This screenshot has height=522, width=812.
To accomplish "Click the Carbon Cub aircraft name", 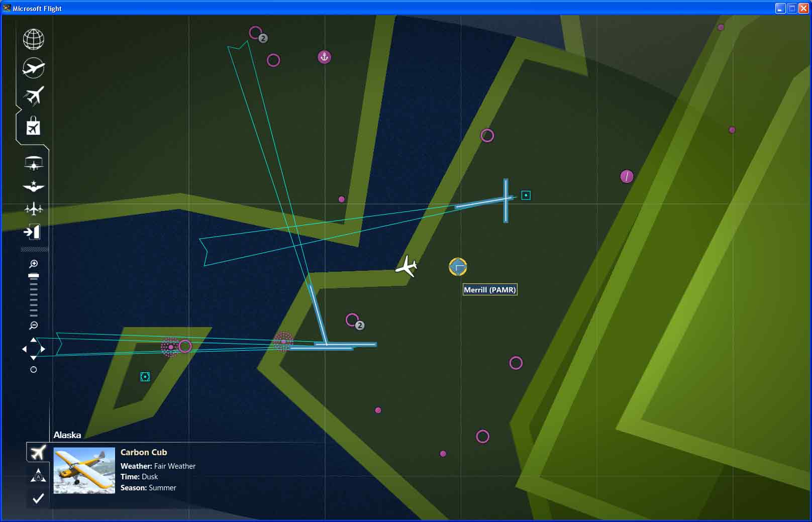I will 144,452.
